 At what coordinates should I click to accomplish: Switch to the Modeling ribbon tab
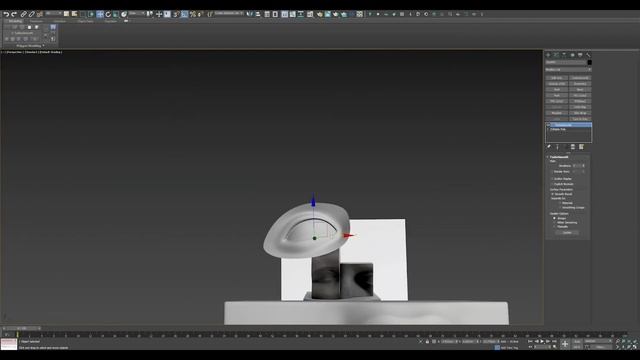coord(15,21)
